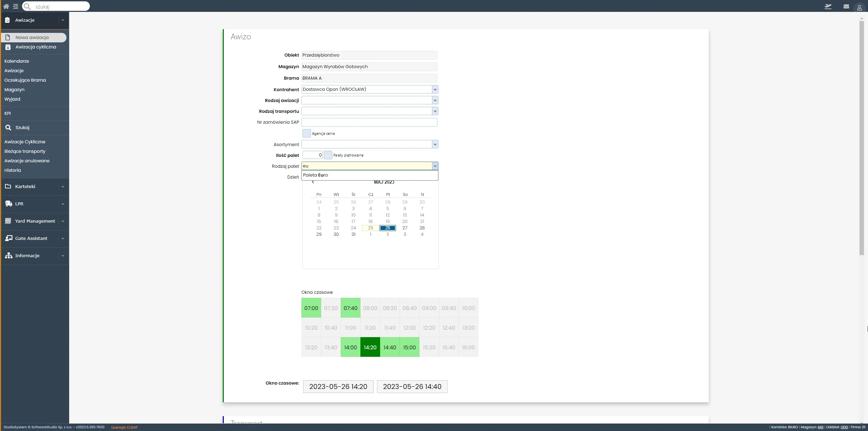Check the Palety piętrowane checkbox
This screenshot has height=431, width=868.
[x=328, y=155]
